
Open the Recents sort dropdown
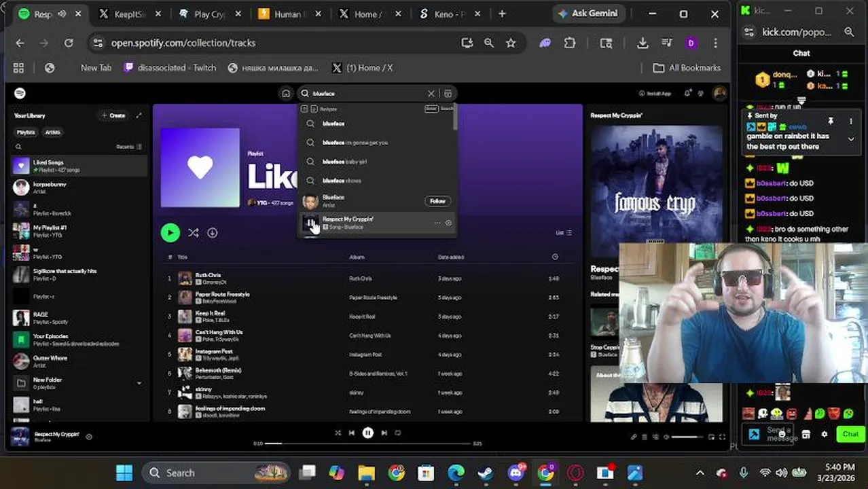pos(129,147)
